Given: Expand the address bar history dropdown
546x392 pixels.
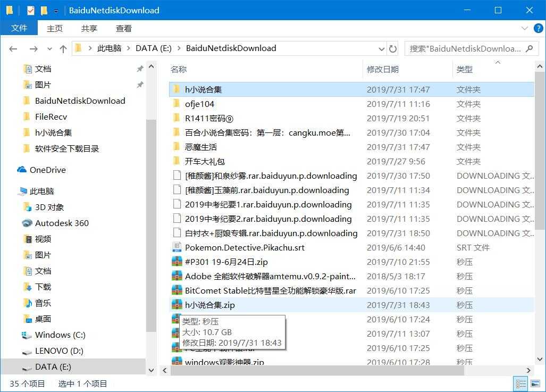Looking at the screenshot, I should point(382,49).
